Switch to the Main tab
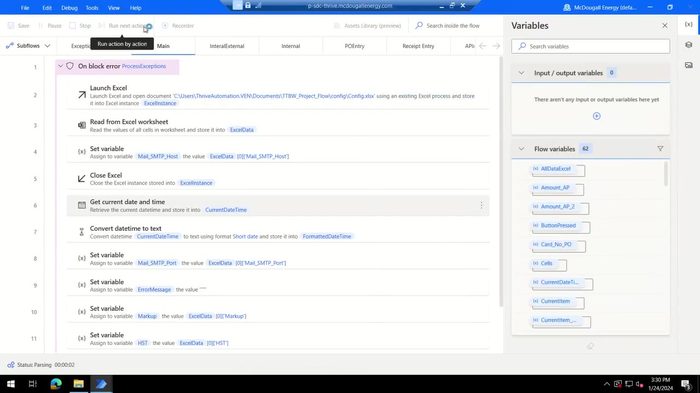This screenshot has width=700, height=393. [163, 46]
